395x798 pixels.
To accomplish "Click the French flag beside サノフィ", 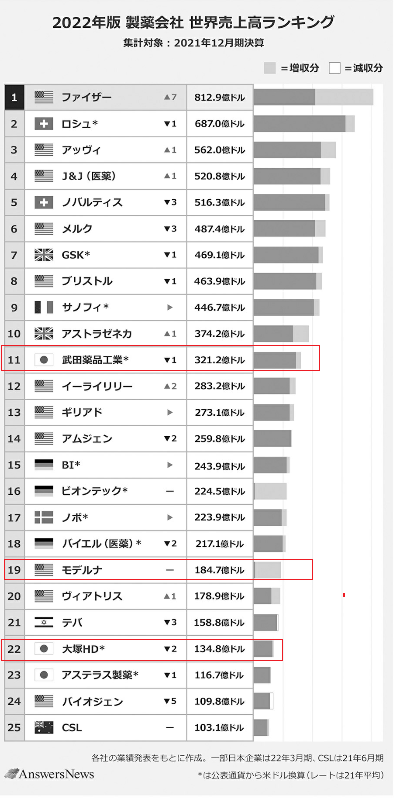I will pyautogui.click(x=44, y=307).
